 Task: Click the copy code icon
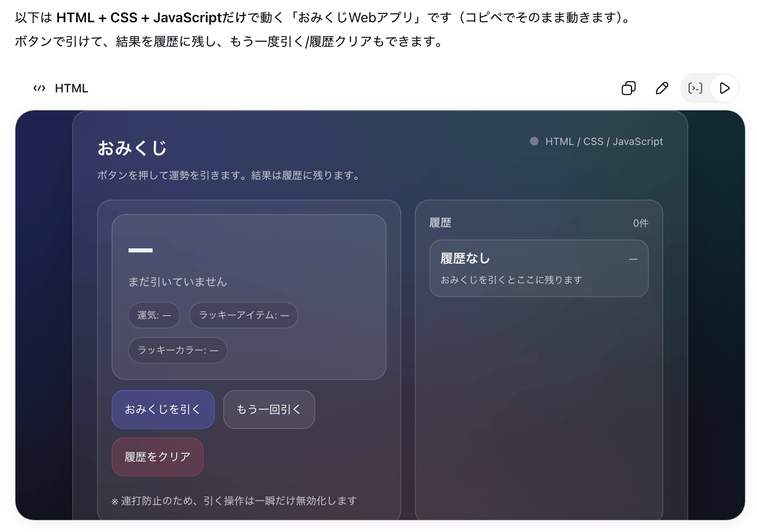click(628, 88)
